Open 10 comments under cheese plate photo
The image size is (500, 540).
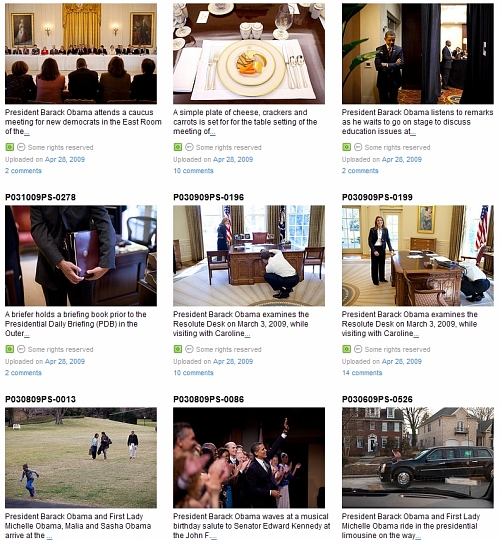[x=193, y=171]
